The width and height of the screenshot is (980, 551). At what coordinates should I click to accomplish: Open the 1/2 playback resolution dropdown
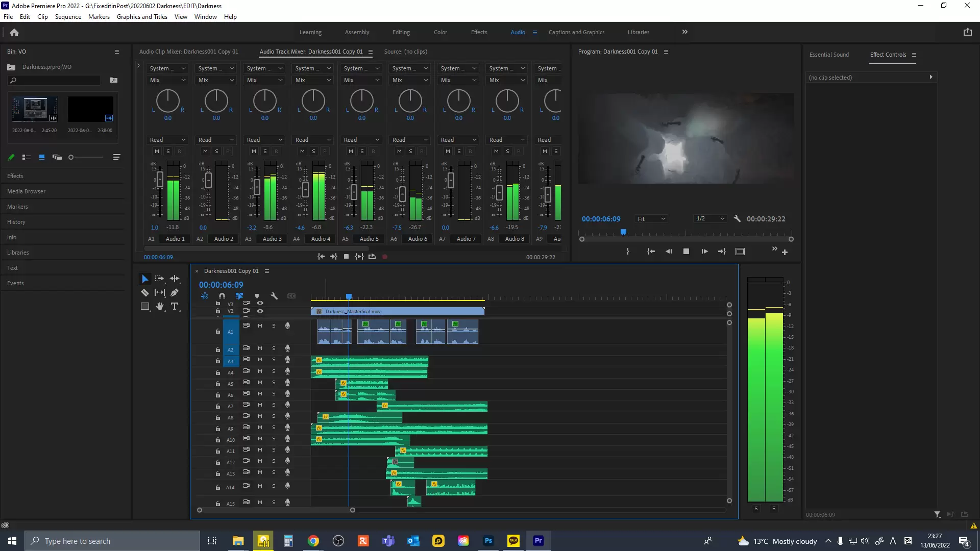pos(710,219)
